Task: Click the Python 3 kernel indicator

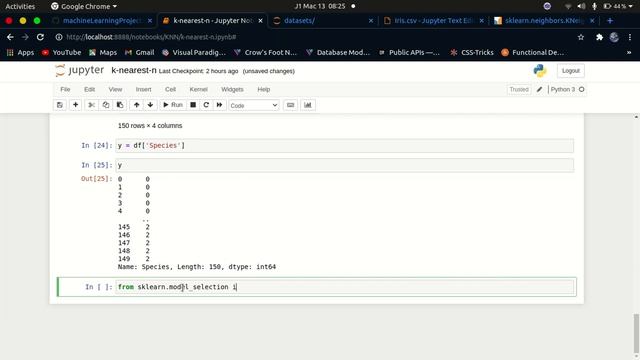Action: click(567, 89)
